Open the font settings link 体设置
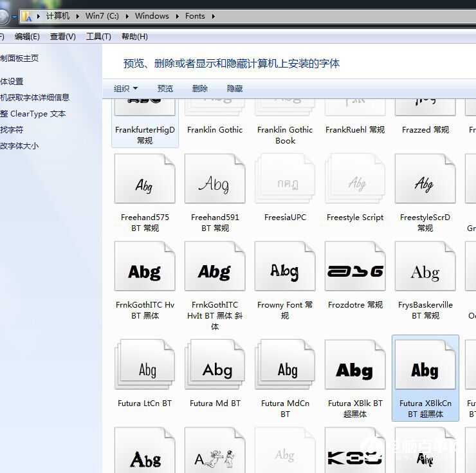Screen dimensions: 476x473 (x=12, y=81)
